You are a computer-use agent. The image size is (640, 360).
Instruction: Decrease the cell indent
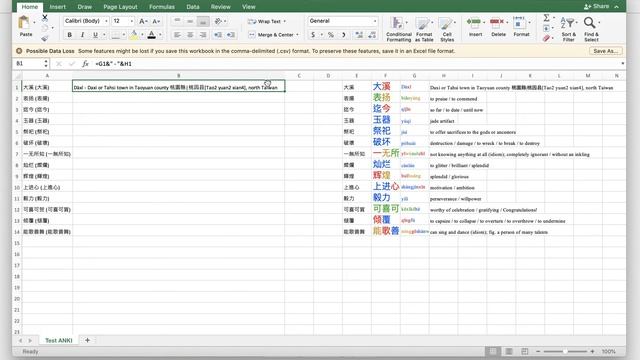(x=218, y=35)
